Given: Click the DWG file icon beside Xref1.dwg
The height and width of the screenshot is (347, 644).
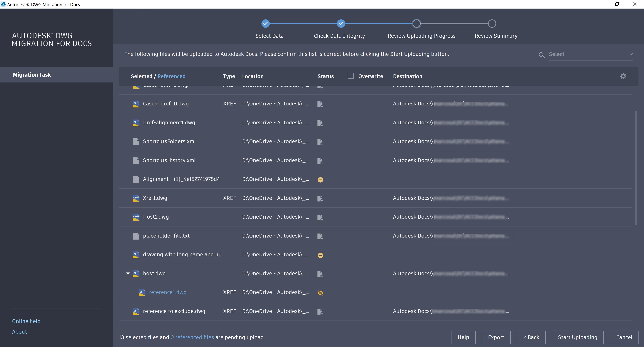Looking at the screenshot, I should [x=136, y=198].
